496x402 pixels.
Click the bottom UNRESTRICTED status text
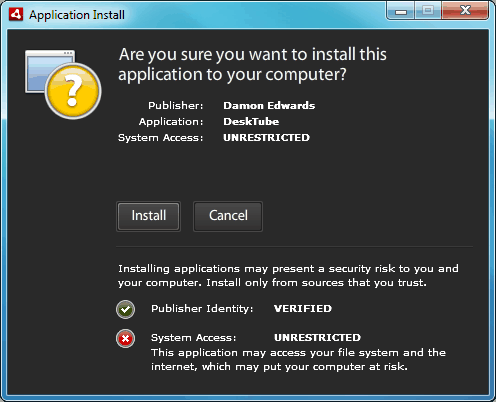317,338
